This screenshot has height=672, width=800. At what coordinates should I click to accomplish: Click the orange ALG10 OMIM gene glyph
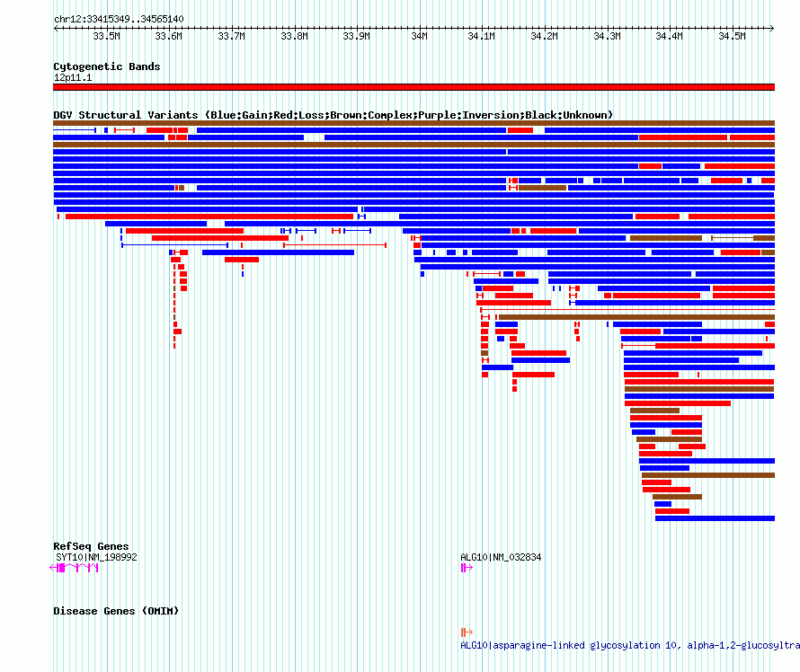click(x=467, y=632)
